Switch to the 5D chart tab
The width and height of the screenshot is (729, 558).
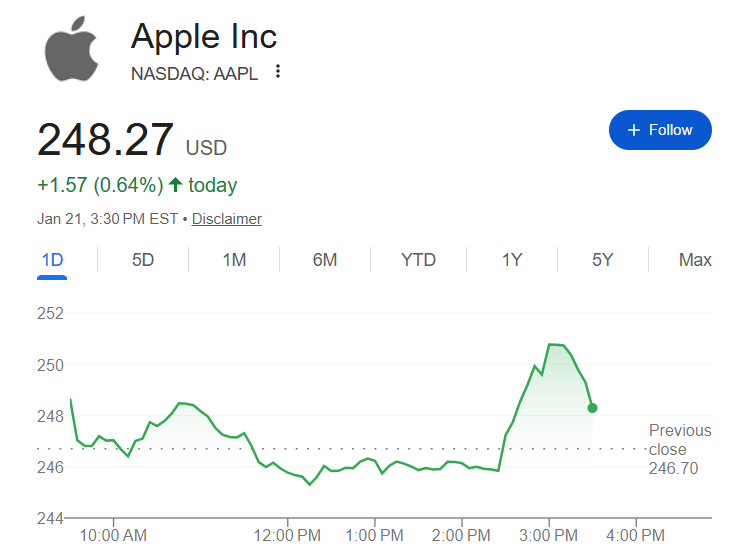143,260
